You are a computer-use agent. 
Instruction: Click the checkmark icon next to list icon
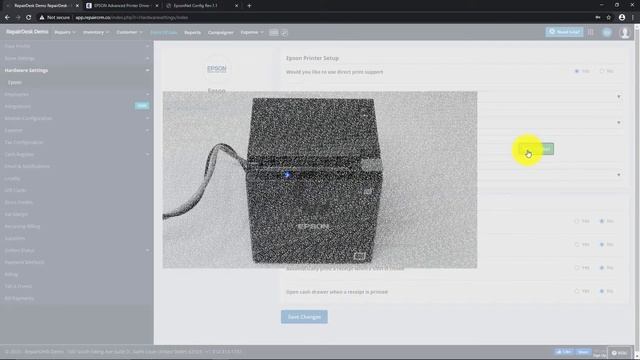point(284,32)
